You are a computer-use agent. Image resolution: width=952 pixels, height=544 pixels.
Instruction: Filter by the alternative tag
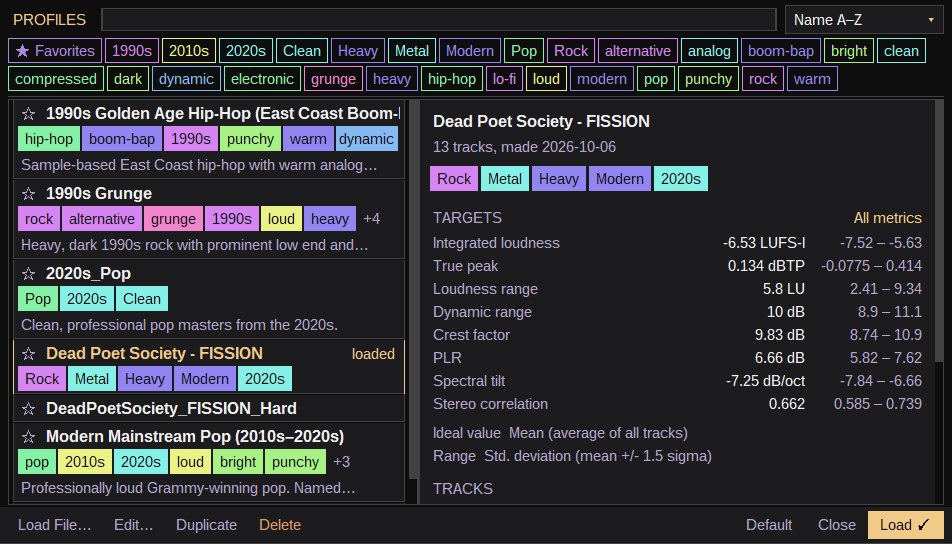638,51
